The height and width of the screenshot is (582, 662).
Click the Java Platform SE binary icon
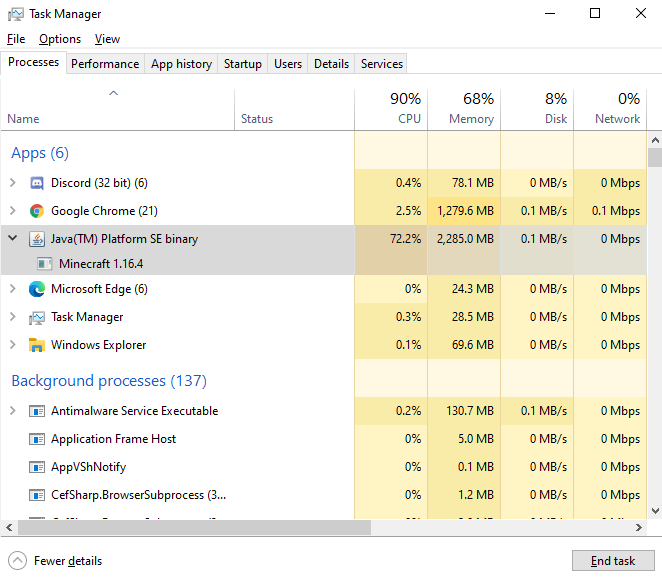[37, 239]
